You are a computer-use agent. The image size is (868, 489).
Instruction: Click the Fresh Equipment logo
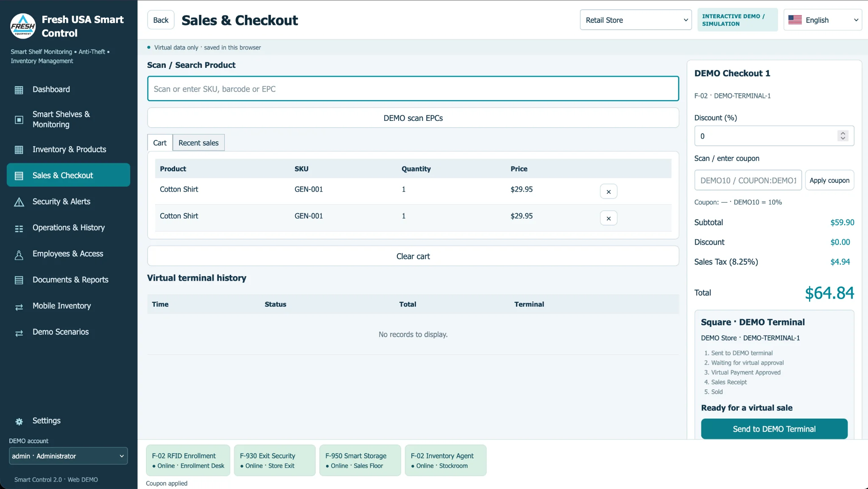[23, 26]
